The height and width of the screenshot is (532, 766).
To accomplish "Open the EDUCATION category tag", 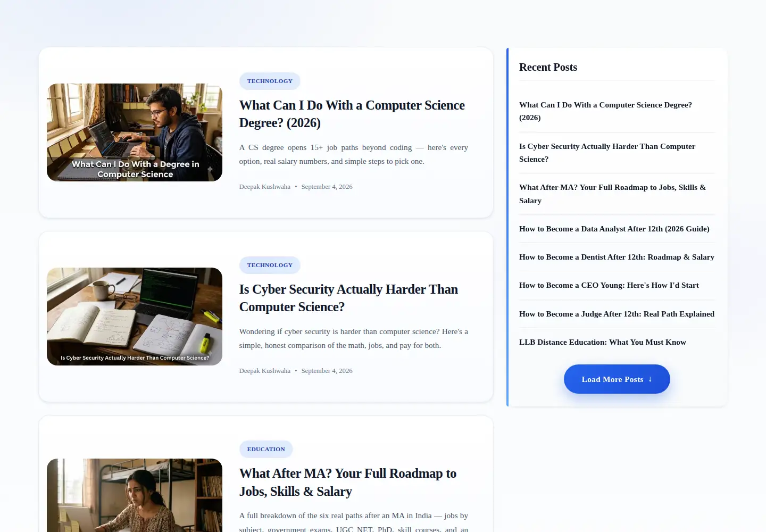I will coord(266,449).
